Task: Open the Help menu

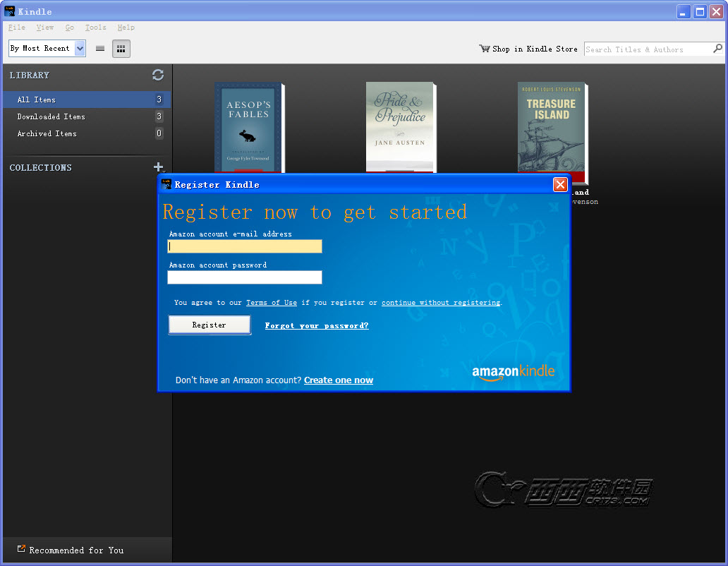Action: 126,28
